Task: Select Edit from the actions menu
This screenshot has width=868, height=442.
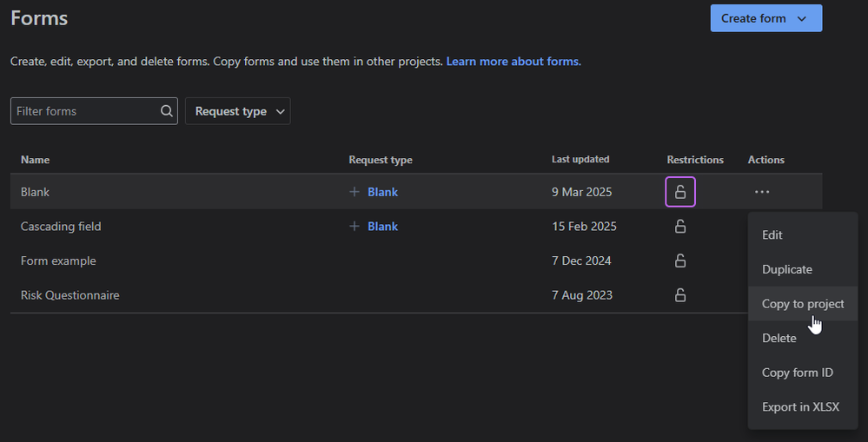Action: point(772,235)
